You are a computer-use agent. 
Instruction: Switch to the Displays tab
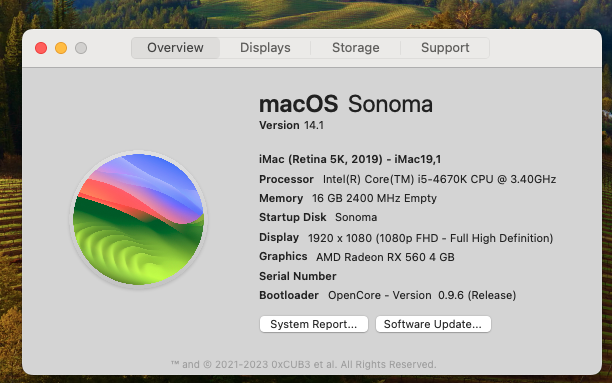[x=265, y=48]
